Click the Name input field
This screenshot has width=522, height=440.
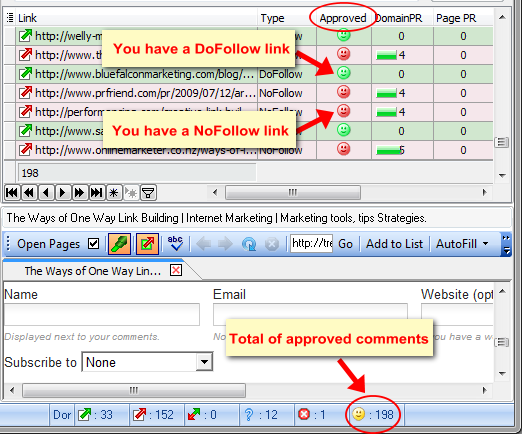click(102, 314)
